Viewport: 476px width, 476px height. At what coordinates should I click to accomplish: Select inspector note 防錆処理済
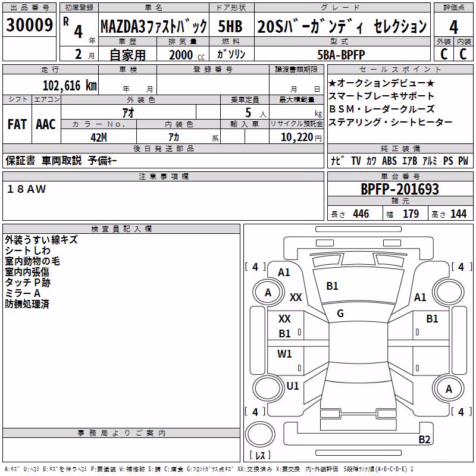pos(27,304)
